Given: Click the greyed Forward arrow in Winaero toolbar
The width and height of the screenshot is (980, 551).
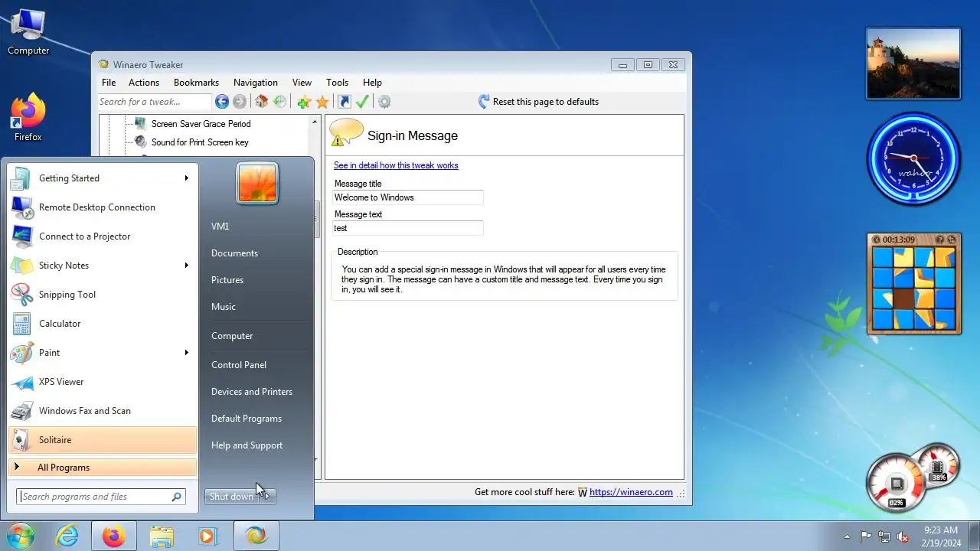Looking at the screenshot, I should tap(240, 102).
